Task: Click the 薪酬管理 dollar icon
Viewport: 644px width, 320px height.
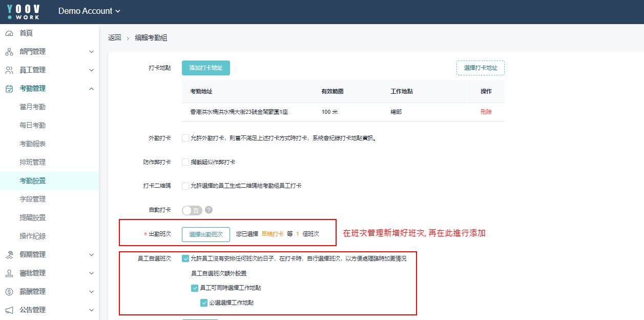Action: (9, 292)
